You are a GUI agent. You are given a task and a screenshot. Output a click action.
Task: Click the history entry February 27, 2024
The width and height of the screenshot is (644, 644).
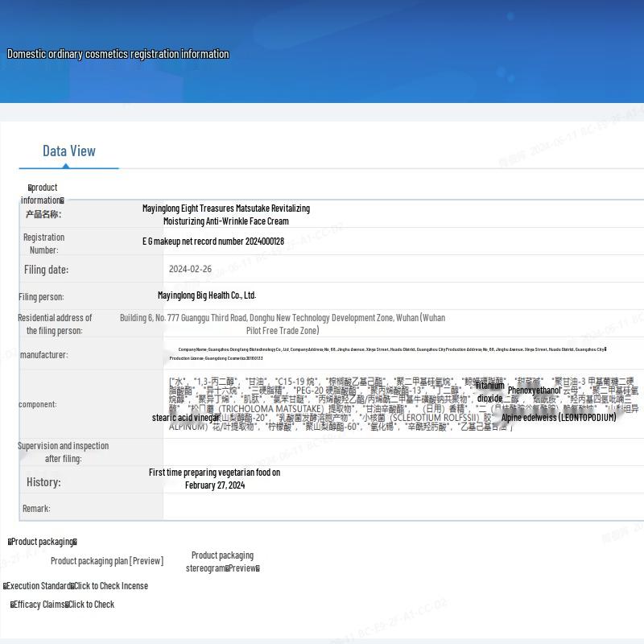pyautogui.click(x=214, y=478)
